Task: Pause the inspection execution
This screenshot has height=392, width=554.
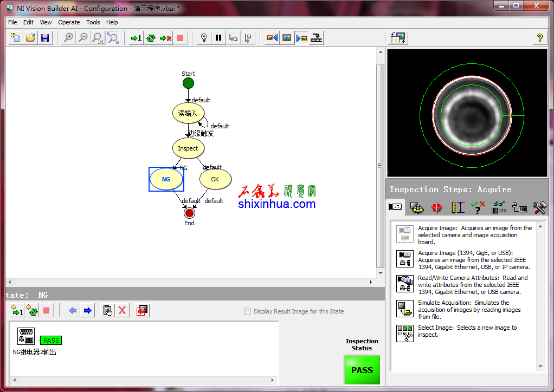Action: [x=218, y=38]
